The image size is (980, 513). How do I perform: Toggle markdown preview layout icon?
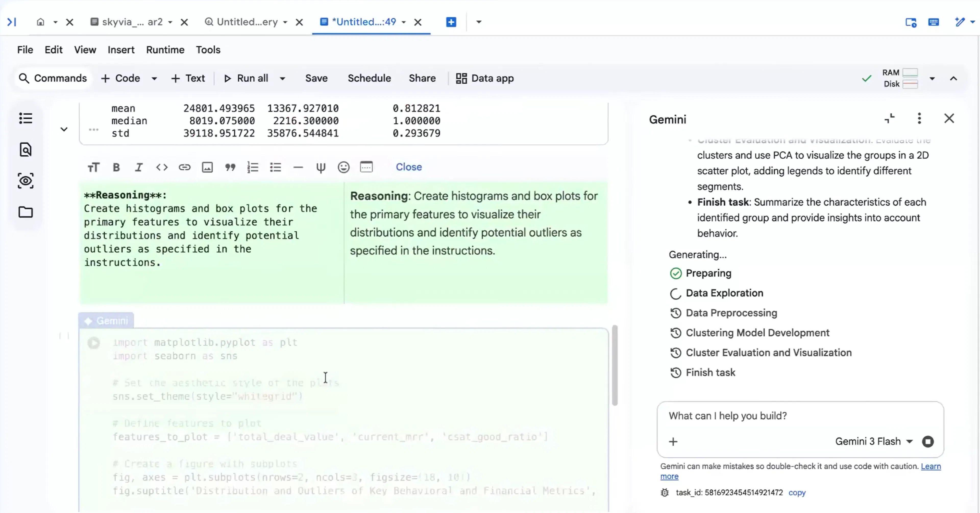point(366,167)
